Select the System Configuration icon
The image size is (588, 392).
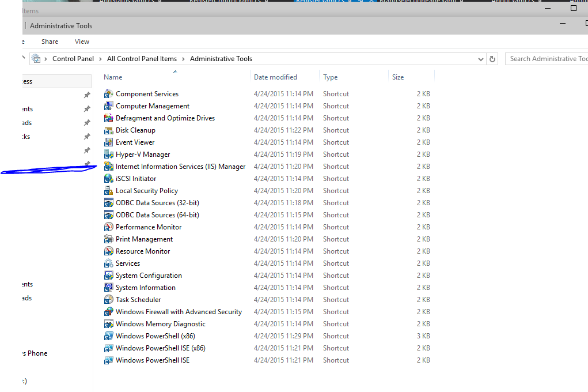coord(108,275)
